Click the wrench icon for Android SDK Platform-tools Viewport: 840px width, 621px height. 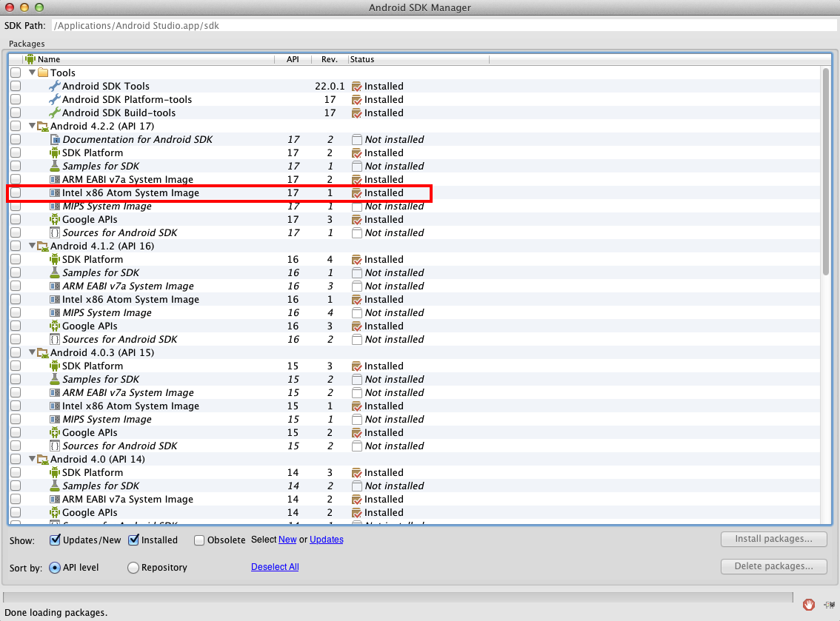(x=54, y=99)
